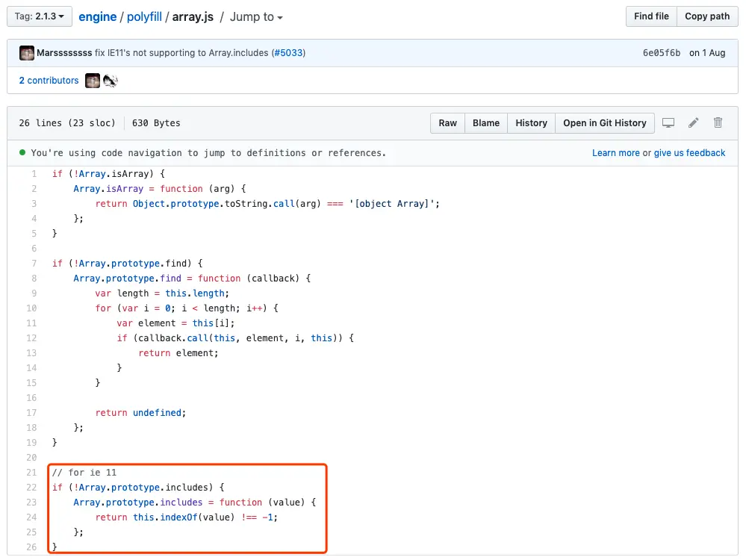Open the second contributor's avatar
The image size is (746, 560).
(x=111, y=80)
